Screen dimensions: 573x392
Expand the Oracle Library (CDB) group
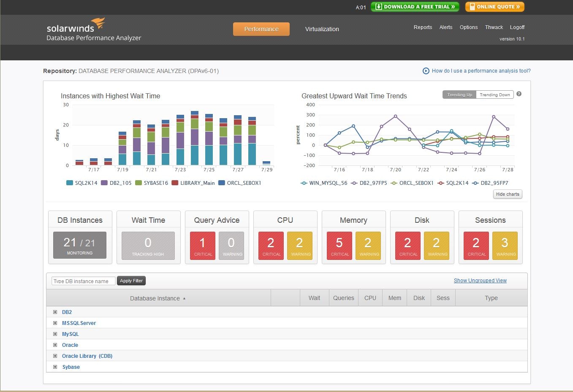pyautogui.click(x=55, y=356)
